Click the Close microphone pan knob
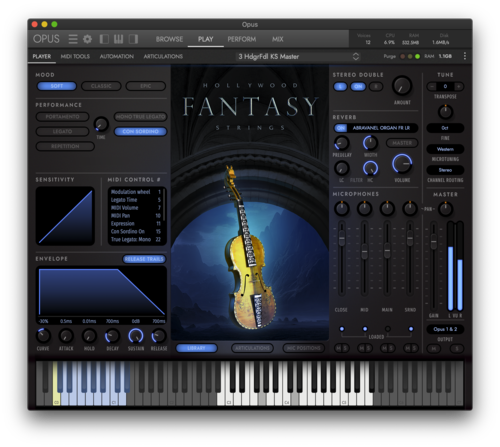Viewport: 500px width, 447px height. pyautogui.click(x=342, y=209)
